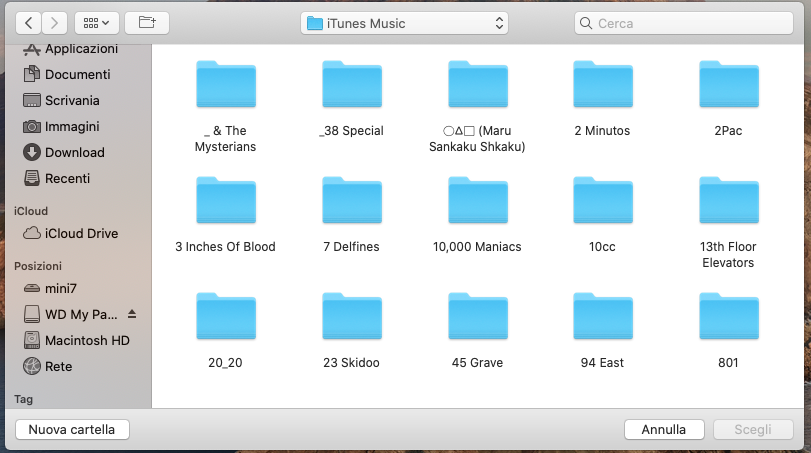Select the Maru Sankaku Shkaku folder icon
The image size is (811, 453).
(x=478, y=84)
